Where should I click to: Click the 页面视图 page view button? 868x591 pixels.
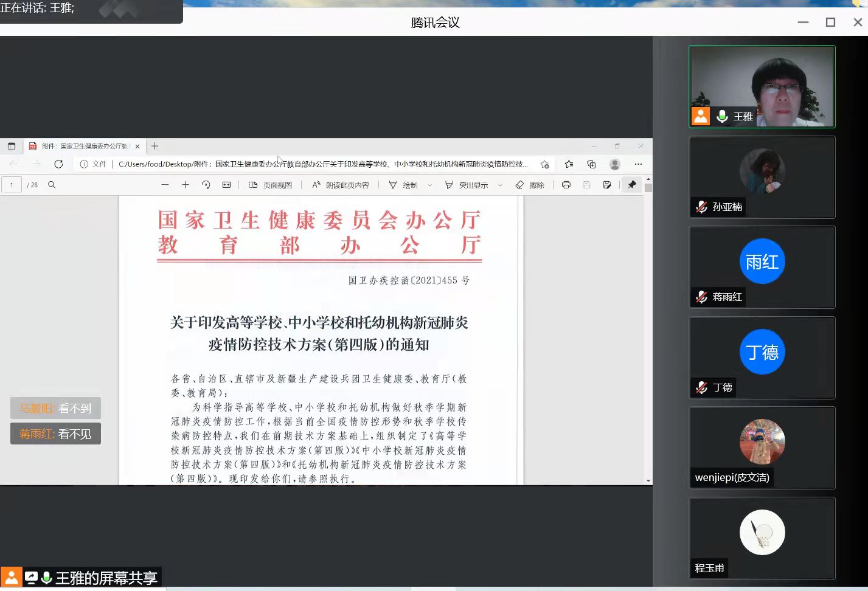tap(270, 185)
